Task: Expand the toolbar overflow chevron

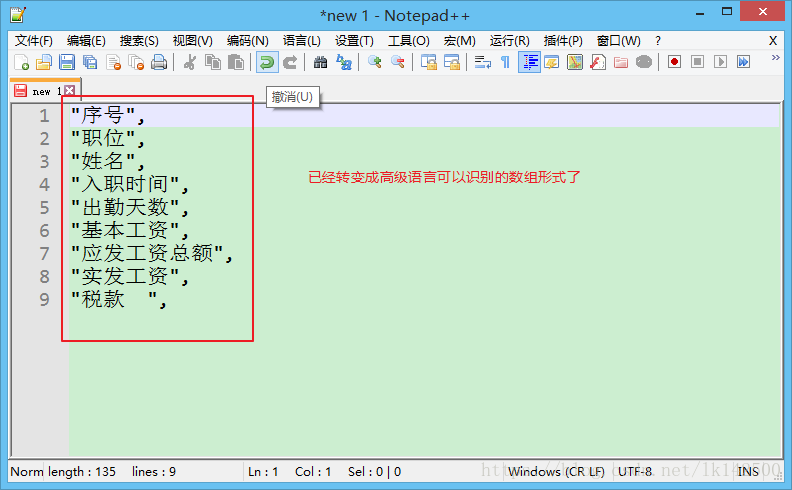Action: click(x=775, y=58)
